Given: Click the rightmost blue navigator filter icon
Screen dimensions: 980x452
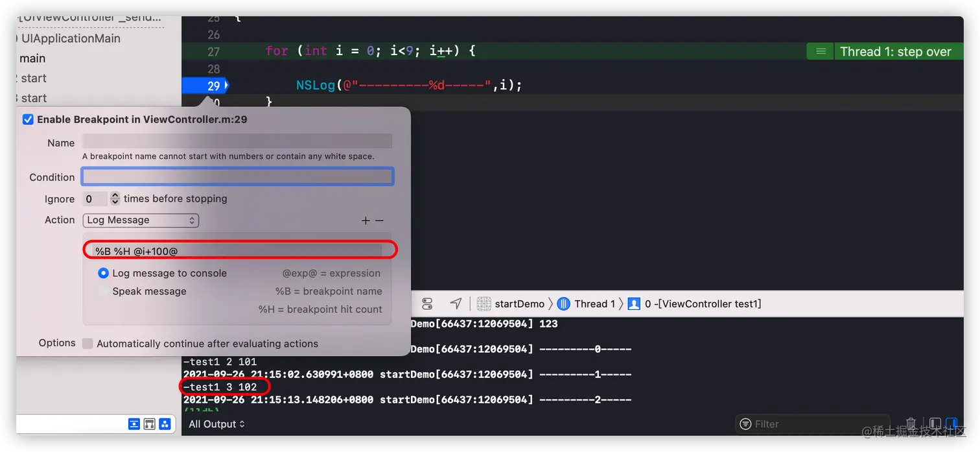Looking at the screenshot, I should pyautogui.click(x=165, y=424).
